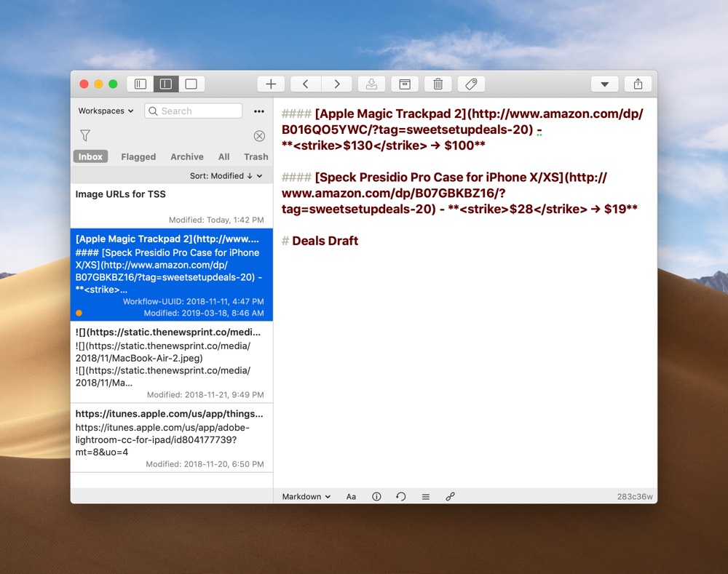Open the tag editor
728x574 pixels.
471,84
